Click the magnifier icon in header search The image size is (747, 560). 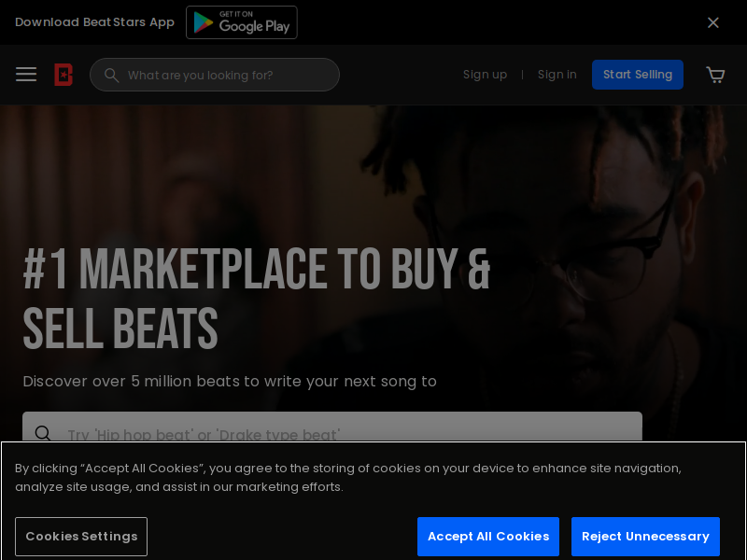[x=111, y=76]
